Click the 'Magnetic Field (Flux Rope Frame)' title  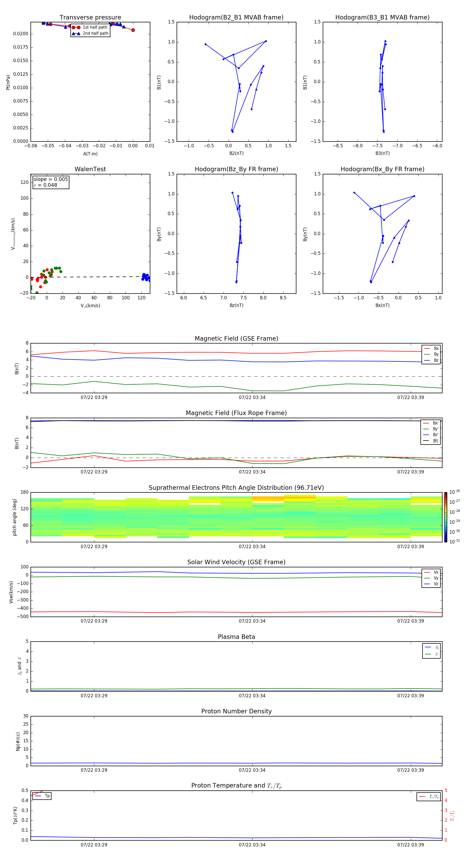pos(236,413)
